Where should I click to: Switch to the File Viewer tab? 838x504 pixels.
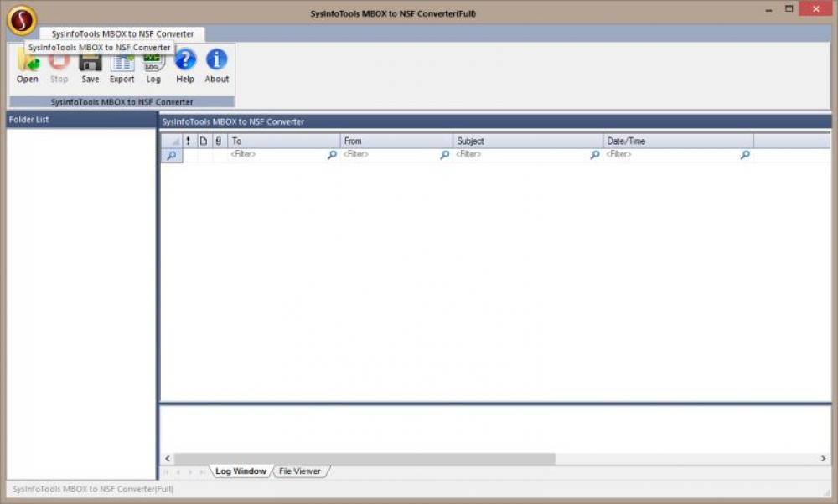(300, 471)
